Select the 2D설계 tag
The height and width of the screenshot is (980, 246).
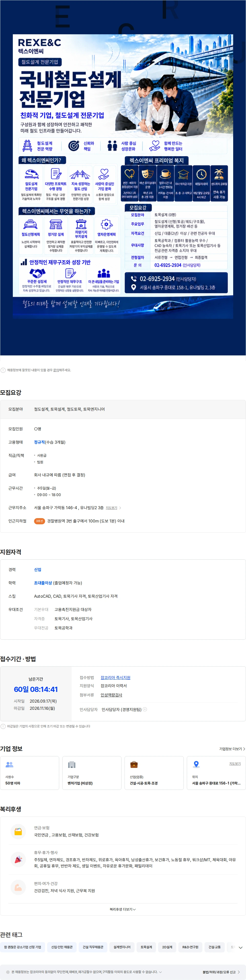(167, 947)
